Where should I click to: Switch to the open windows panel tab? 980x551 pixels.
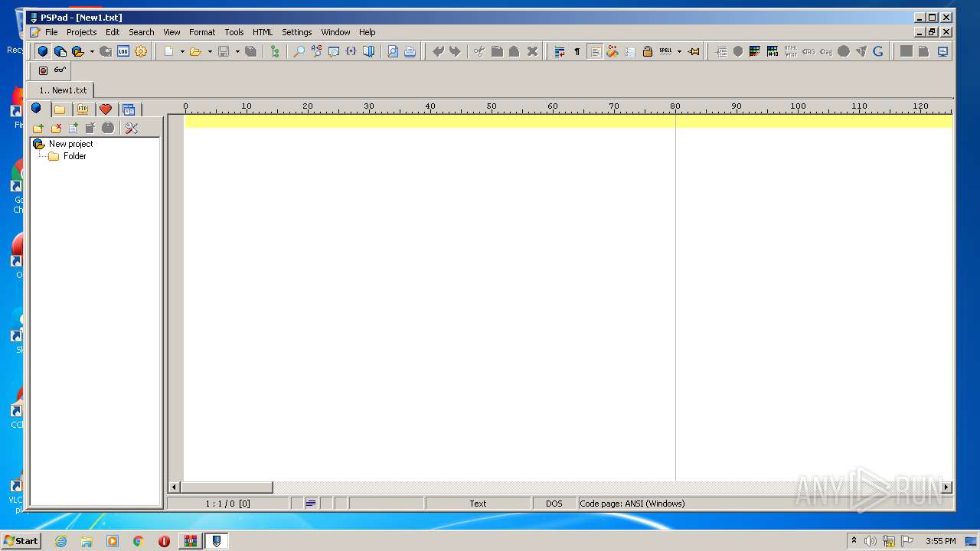129,109
